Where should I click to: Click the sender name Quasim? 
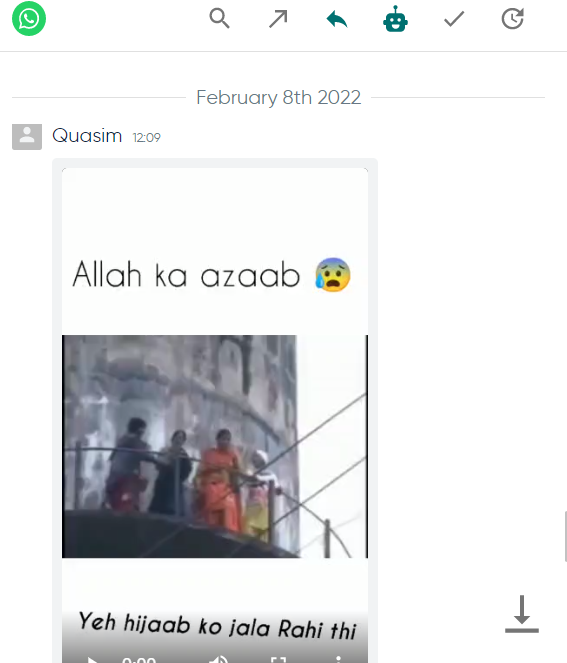click(x=87, y=136)
